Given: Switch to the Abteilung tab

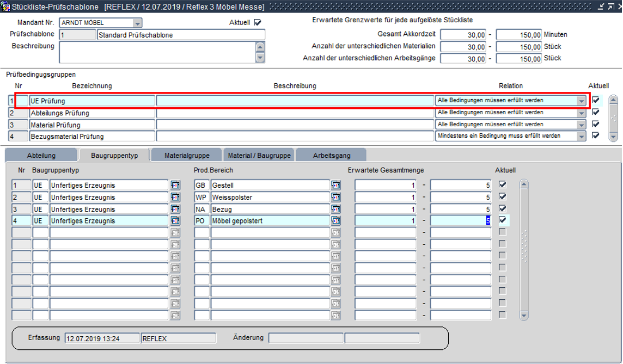Looking at the screenshot, I should tap(41, 156).
